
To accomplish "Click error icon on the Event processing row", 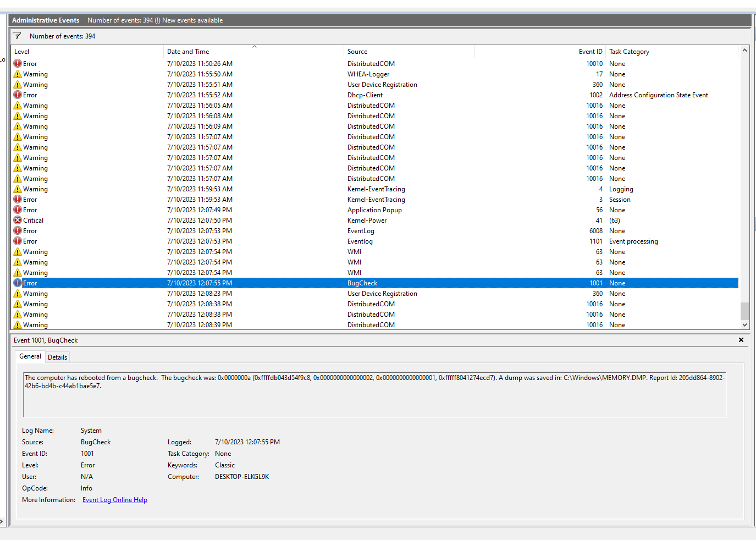I will click(x=18, y=241).
